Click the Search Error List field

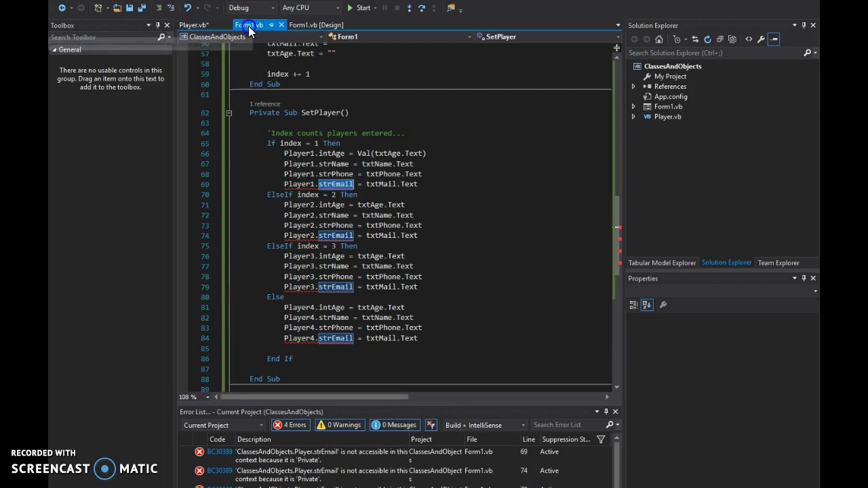click(x=568, y=425)
